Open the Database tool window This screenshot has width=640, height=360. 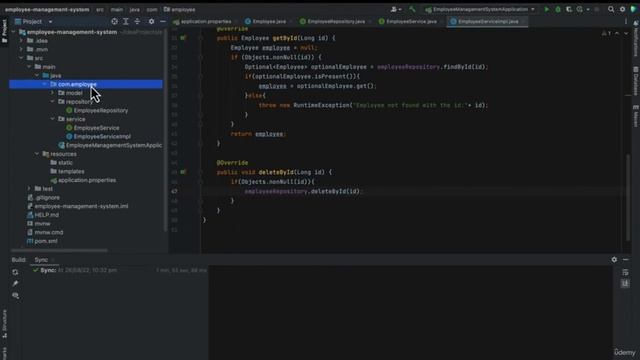(x=636, y=81)
